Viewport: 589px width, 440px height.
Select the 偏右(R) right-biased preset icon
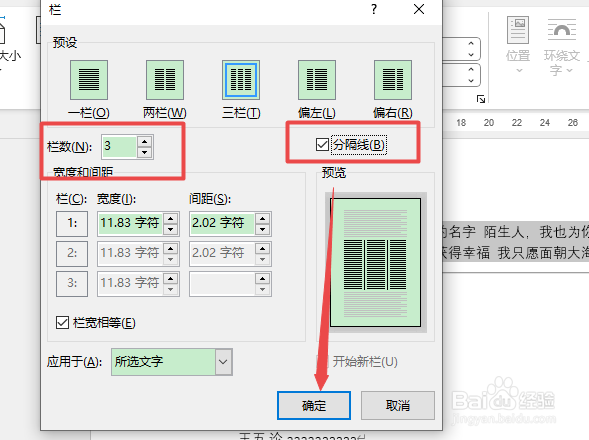click(393, 80)
